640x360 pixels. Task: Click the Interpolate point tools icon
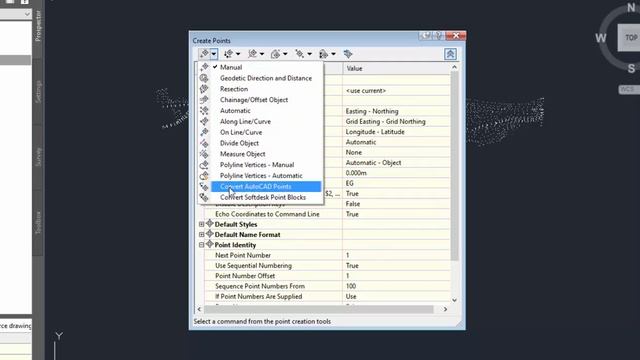pyautogui.click(x=300, y=54)
